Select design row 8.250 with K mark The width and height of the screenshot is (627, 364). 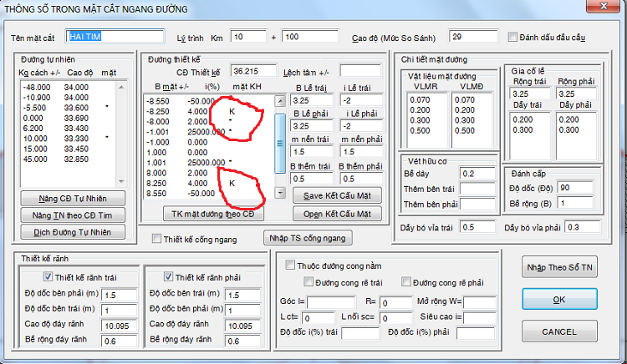[x=209, y=183]
